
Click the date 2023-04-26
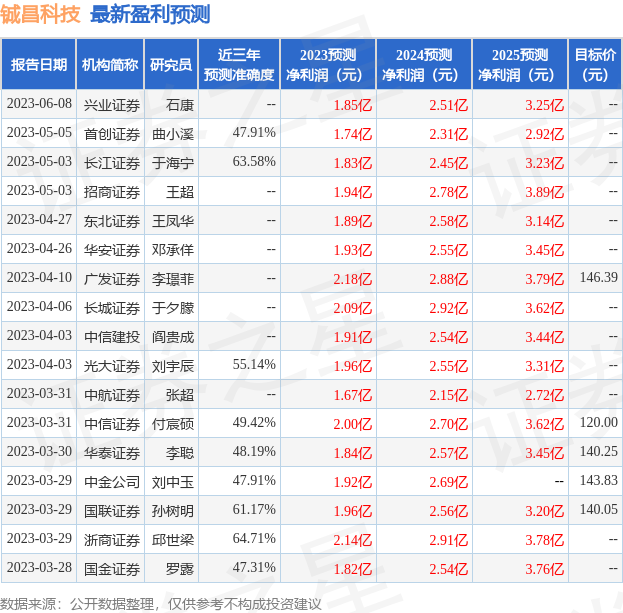39,249
